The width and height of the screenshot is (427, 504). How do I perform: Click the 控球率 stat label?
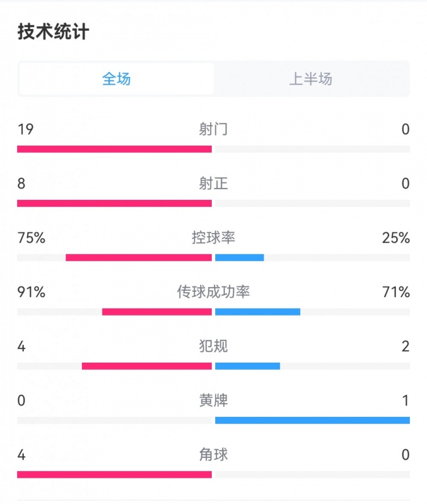coord(213,237)
